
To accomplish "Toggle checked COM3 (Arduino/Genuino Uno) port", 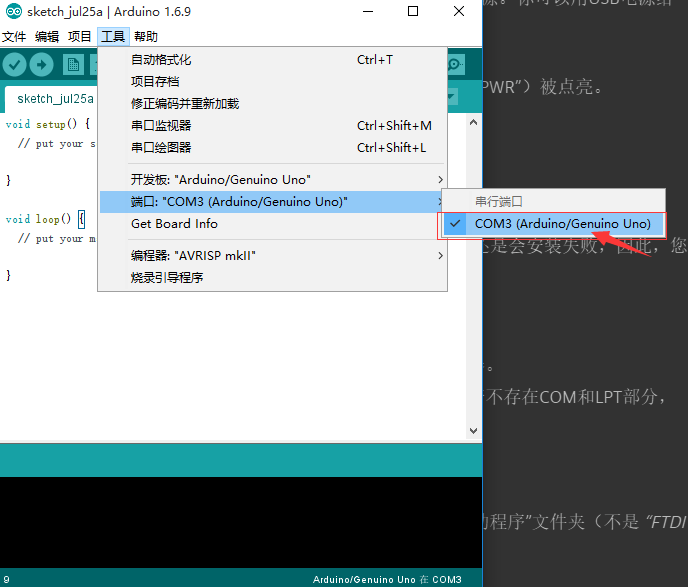I will point(553,224).
